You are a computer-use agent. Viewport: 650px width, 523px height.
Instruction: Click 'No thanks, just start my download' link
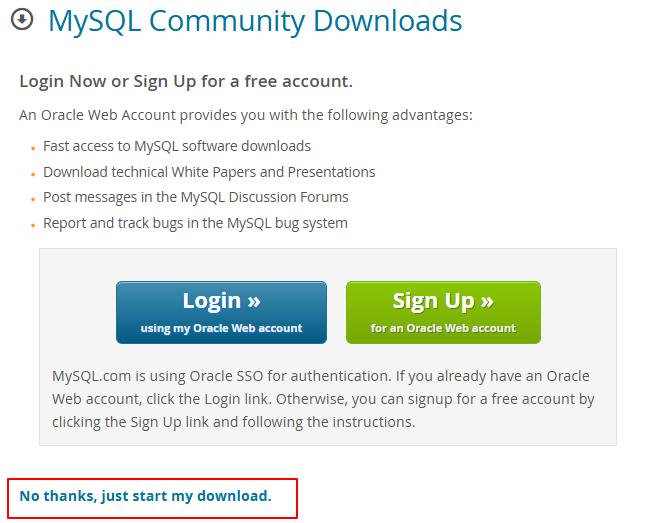tap(145, 495)
